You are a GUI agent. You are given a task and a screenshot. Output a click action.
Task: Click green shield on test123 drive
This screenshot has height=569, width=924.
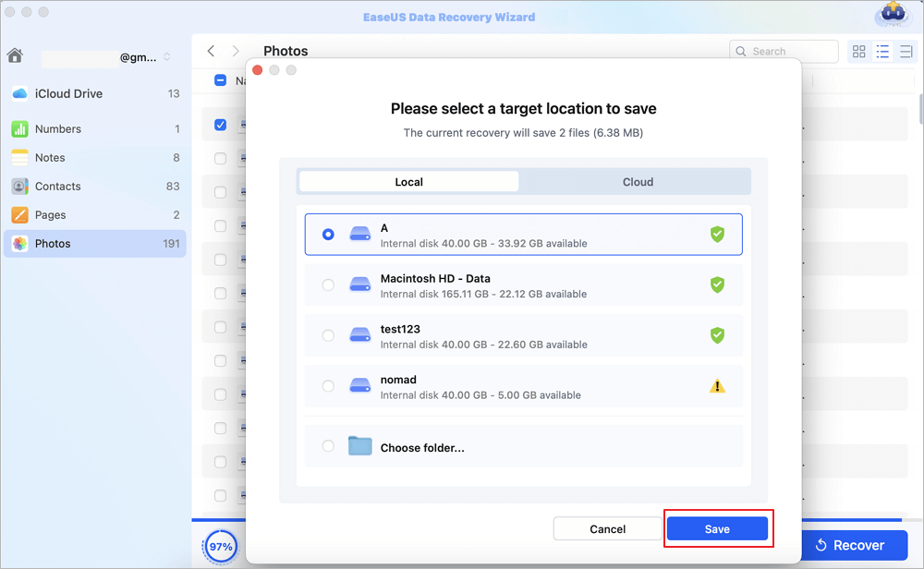(x=717, y=335)
